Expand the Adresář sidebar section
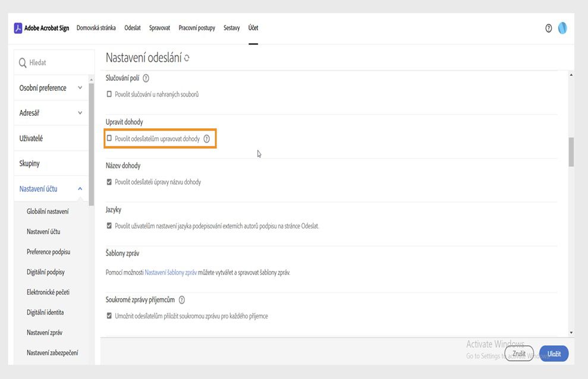This screenshot has width=588, height=379. (x=80, y=113)
